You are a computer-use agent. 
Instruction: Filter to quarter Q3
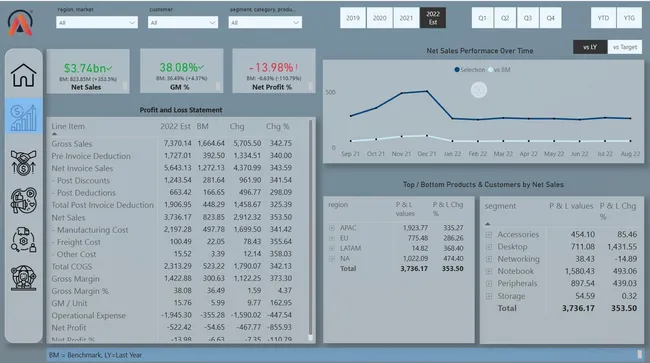coord(528,18)
